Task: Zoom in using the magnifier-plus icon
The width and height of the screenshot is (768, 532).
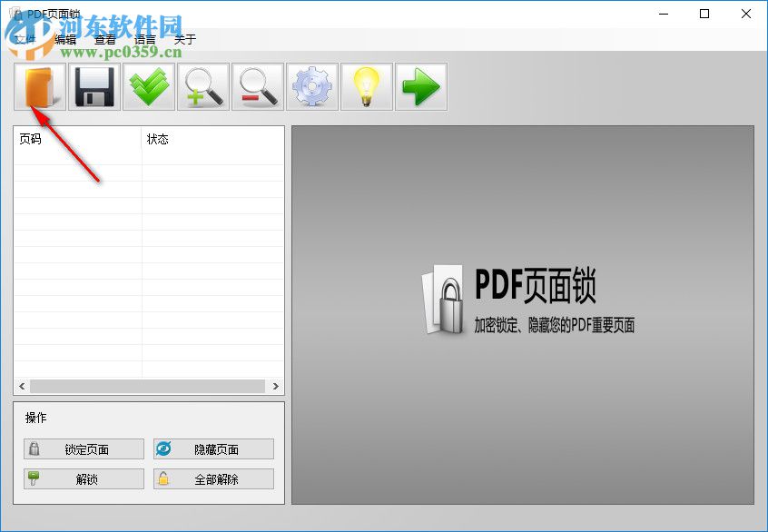Action: (202, 86)
